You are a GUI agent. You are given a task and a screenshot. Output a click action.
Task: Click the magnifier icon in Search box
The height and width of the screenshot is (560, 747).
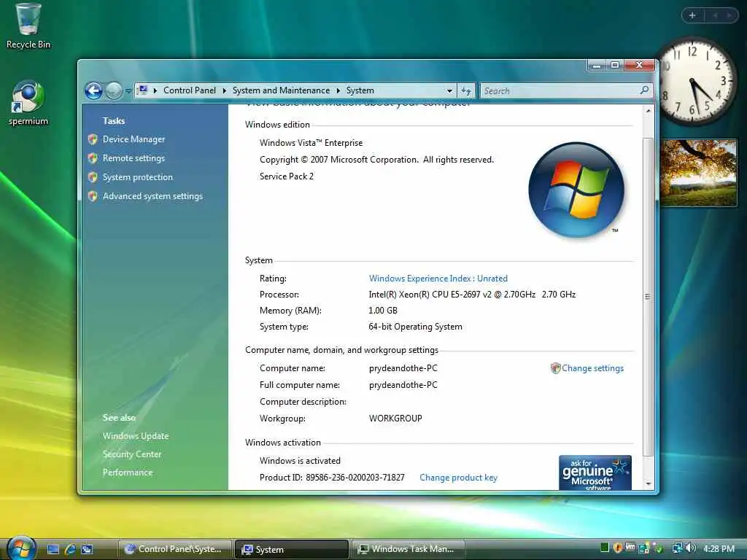[x=644, y=90]
